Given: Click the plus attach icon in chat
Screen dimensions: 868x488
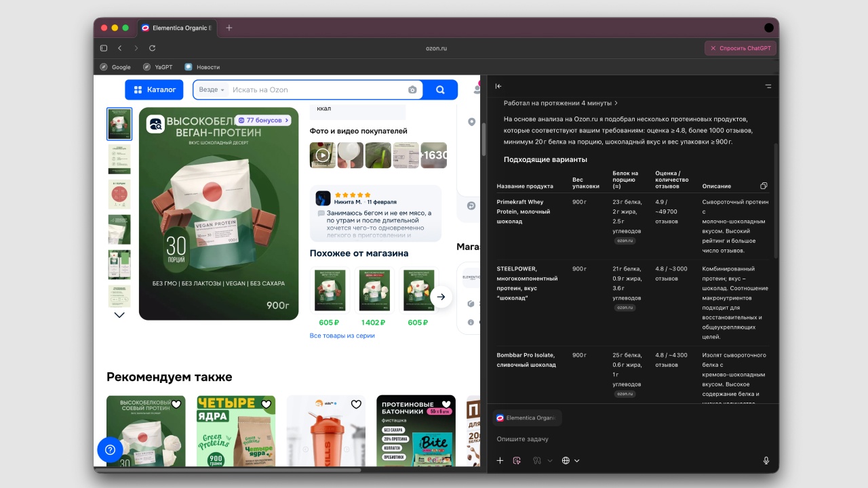Looking at the screenshot, I should tap(500, 461).
